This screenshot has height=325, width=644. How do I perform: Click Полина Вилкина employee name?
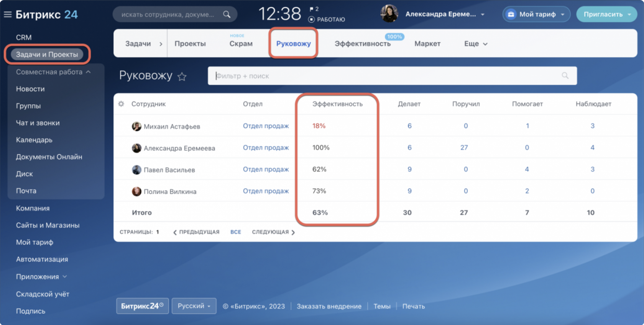click(170, 191)
